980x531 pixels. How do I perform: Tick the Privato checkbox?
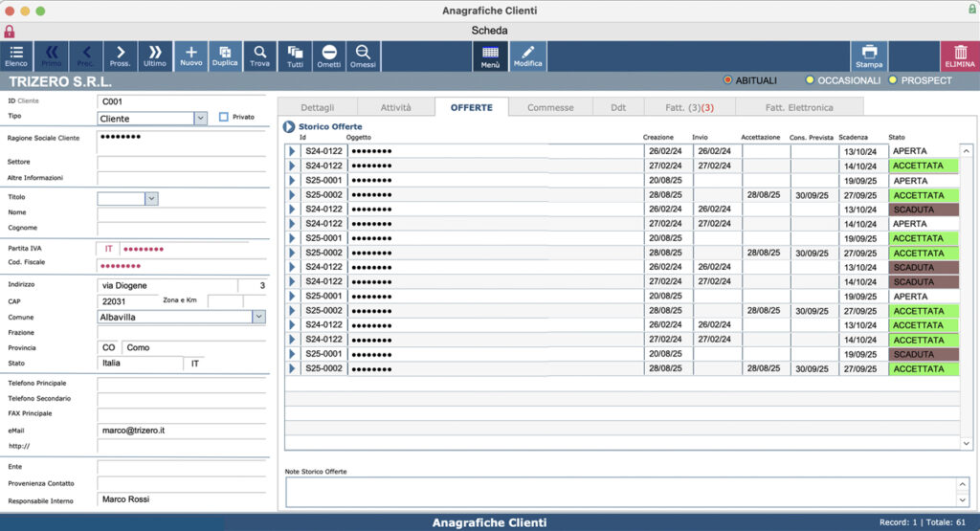[224, 117]
